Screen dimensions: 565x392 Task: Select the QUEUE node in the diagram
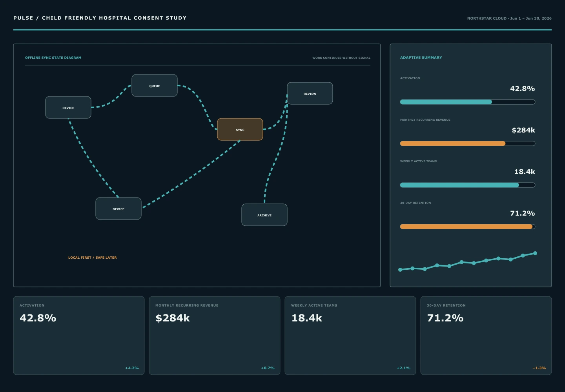(155, 85)
